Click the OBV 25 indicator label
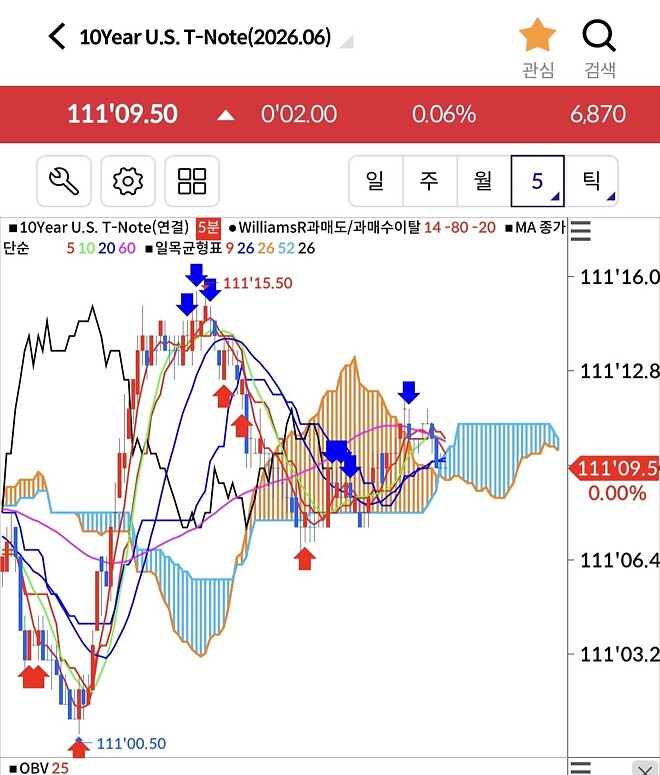660x775 pixels. [x=39, y=768]
